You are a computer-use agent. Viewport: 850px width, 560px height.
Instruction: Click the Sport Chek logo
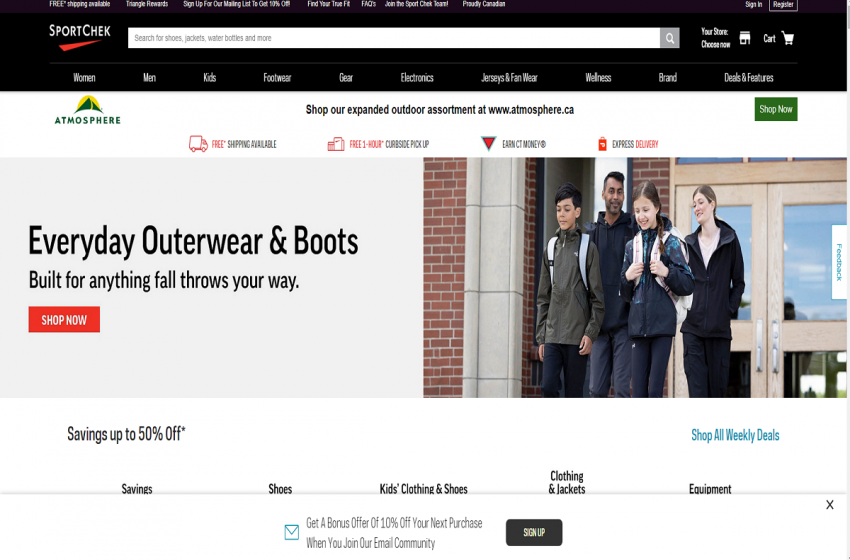tap(80, 37)
